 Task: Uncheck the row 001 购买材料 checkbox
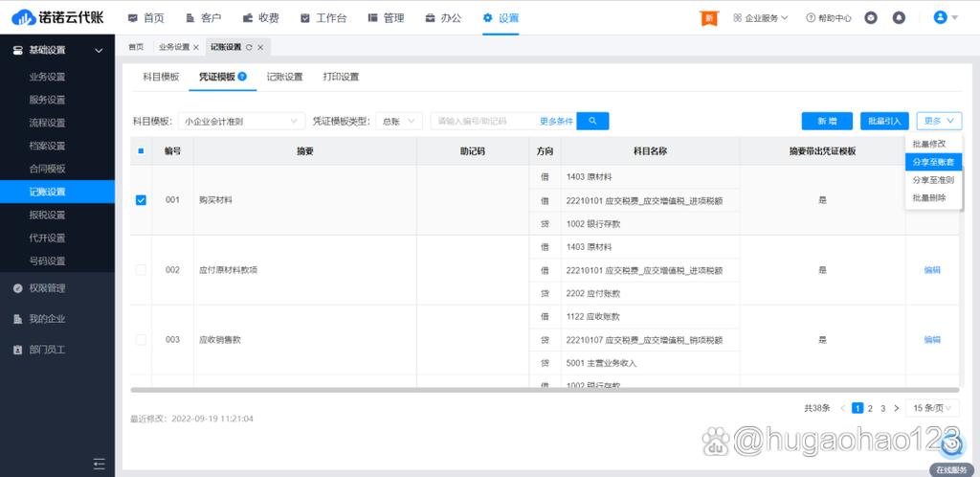141,200
